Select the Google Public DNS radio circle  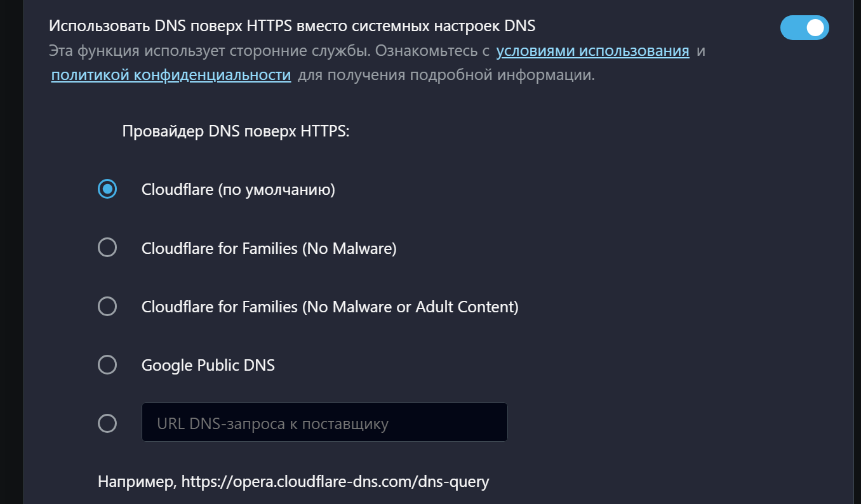click(x=107, y=365)
